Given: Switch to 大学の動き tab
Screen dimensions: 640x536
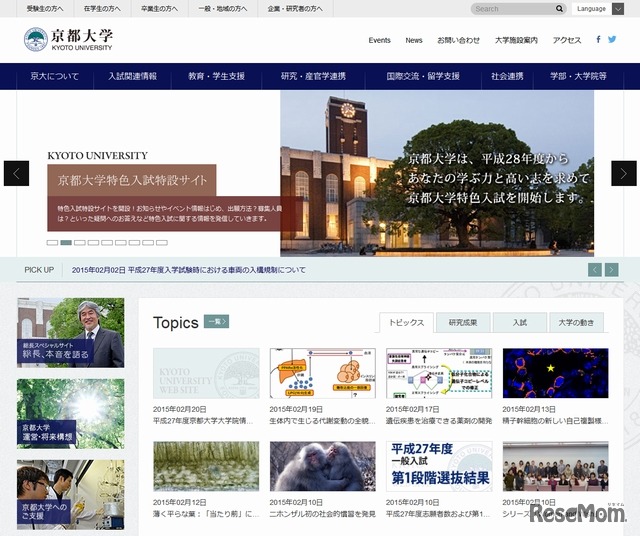Looking at the screenshot, I should point(576,322).
